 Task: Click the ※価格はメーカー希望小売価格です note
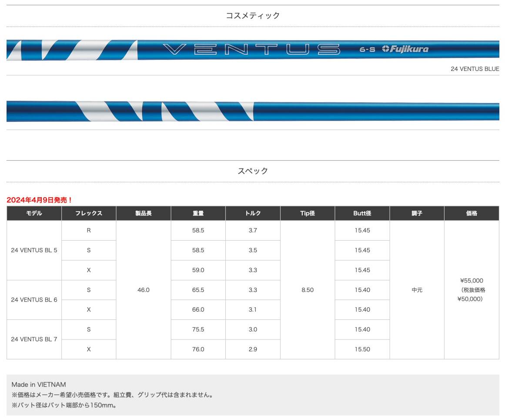click(112, 395)
